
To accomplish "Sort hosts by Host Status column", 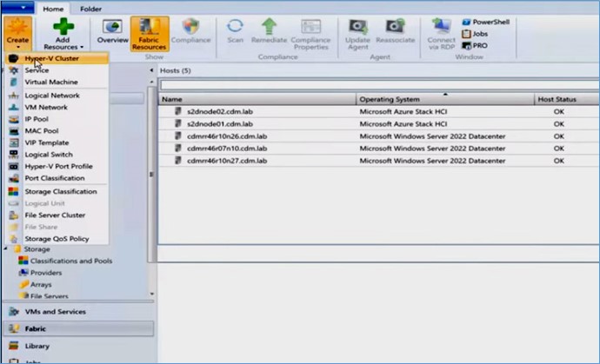I will click(567, 99).
